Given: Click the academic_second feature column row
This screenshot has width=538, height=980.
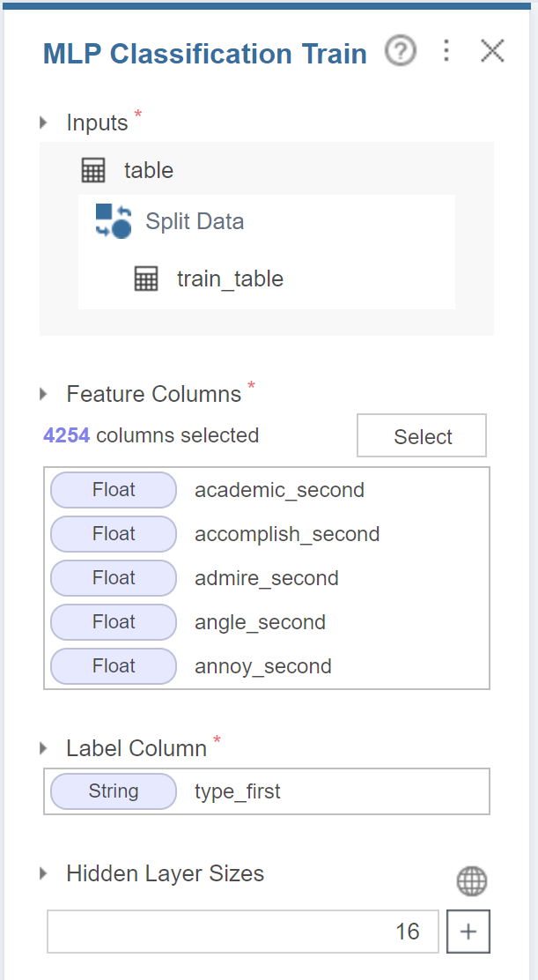Looking at the screenshot, I should pos(279,490).
